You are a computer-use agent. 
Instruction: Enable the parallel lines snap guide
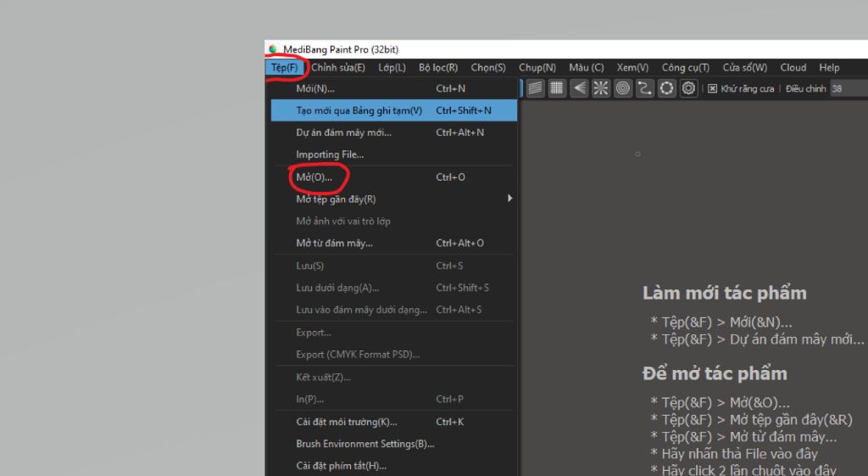(535, 88)
